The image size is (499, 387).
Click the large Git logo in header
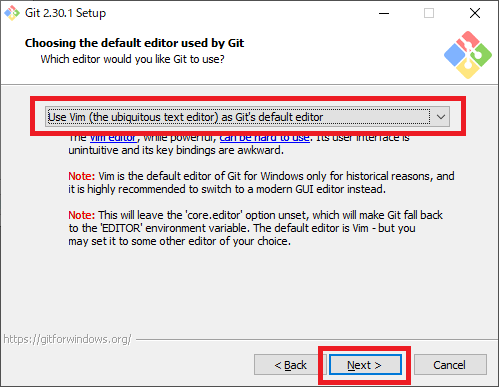point(468,55)
